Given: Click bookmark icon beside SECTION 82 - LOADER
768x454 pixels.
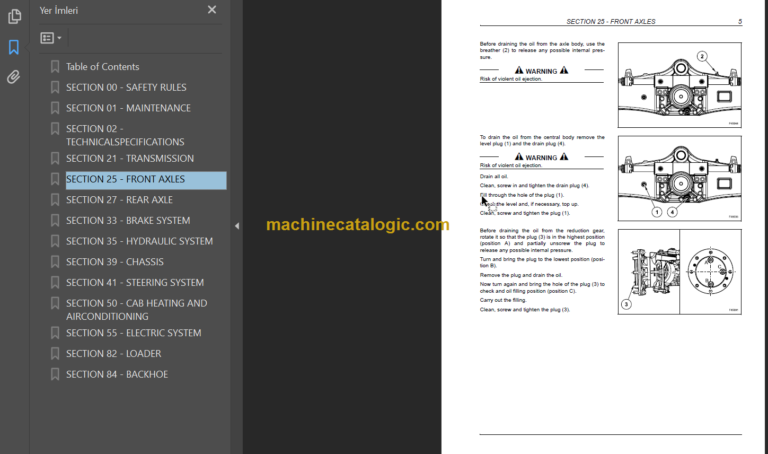Looking at the screenshot, I should pyautogui.click(x=55, y=354).
